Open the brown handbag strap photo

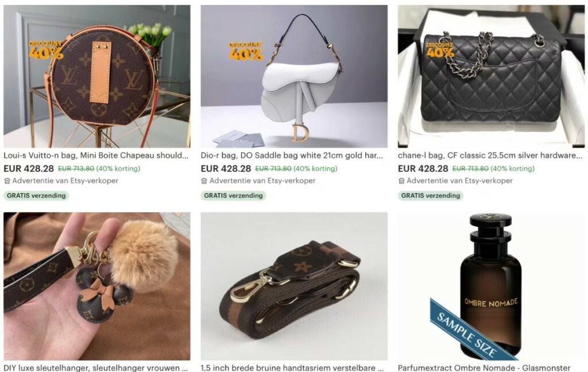point(294,286)
